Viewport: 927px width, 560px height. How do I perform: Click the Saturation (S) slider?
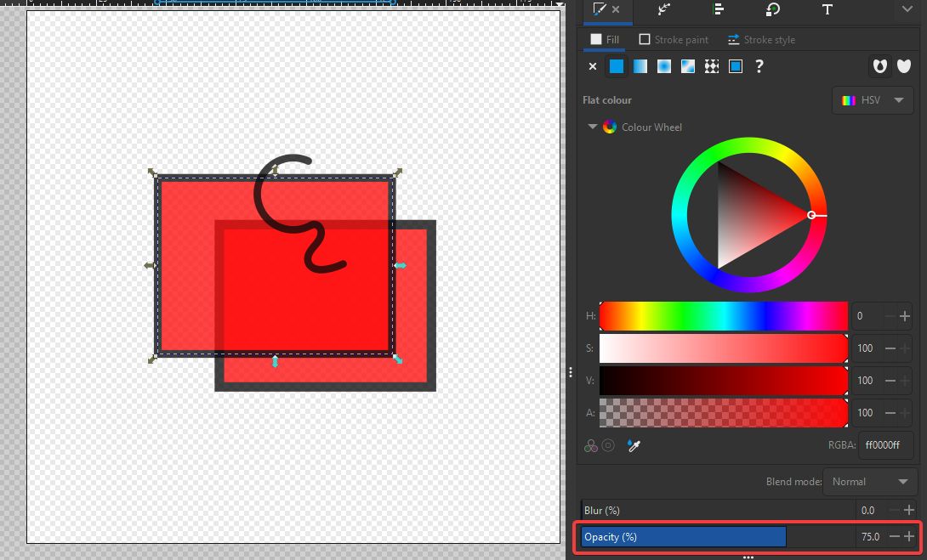tap(724, 348)
